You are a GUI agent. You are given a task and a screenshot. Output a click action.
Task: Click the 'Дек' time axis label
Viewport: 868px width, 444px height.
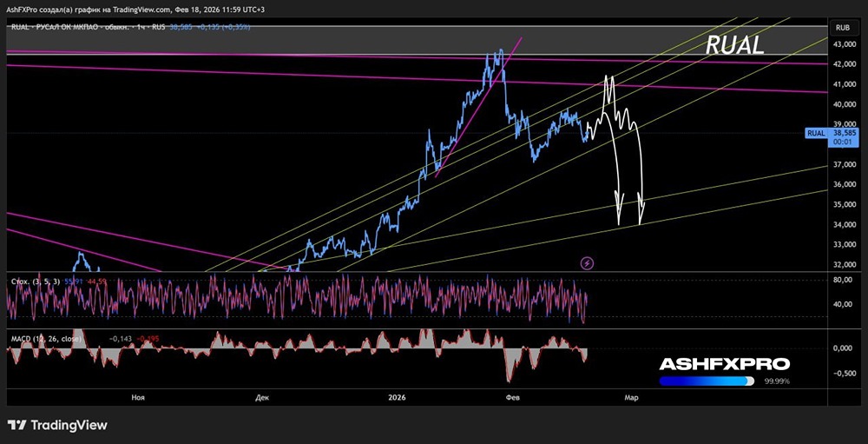click(x=262, y=397)
